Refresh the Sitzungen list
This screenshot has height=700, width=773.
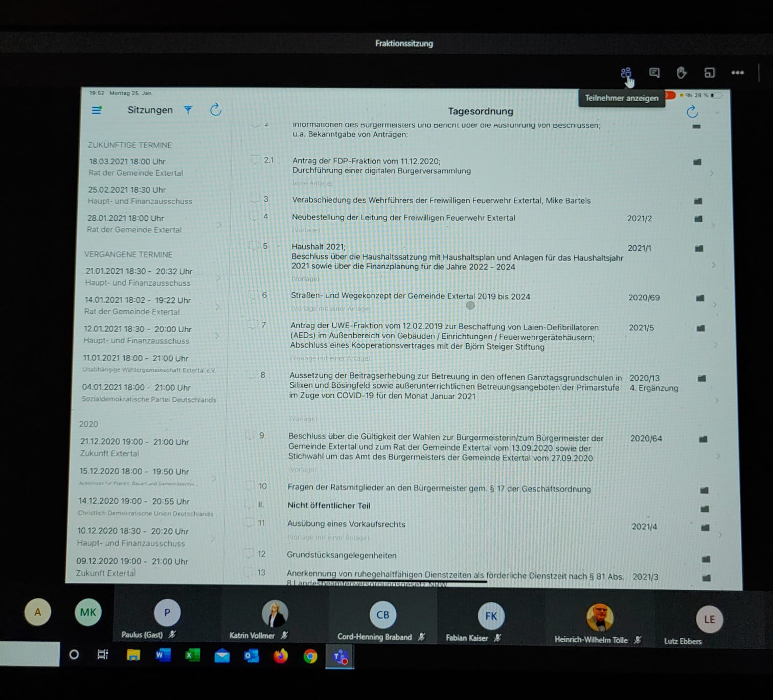[x=216, y=109]
